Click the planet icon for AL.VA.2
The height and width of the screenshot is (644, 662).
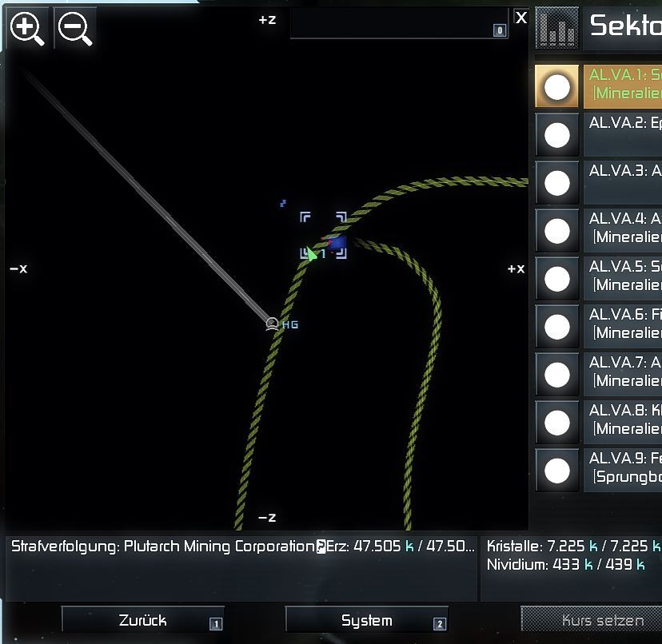[x=556, y=135]
